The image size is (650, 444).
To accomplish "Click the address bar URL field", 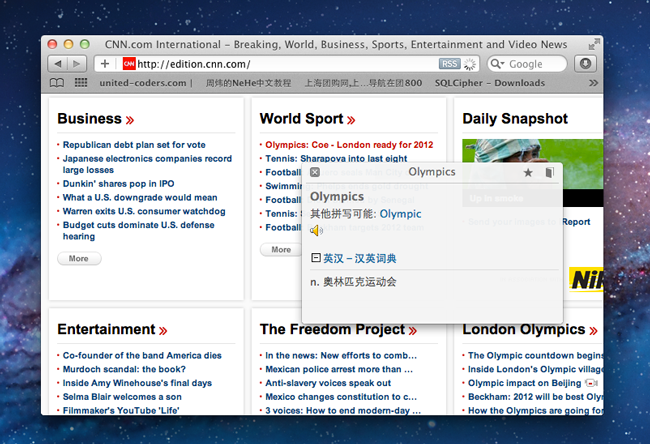I will (x=286, y=64).
